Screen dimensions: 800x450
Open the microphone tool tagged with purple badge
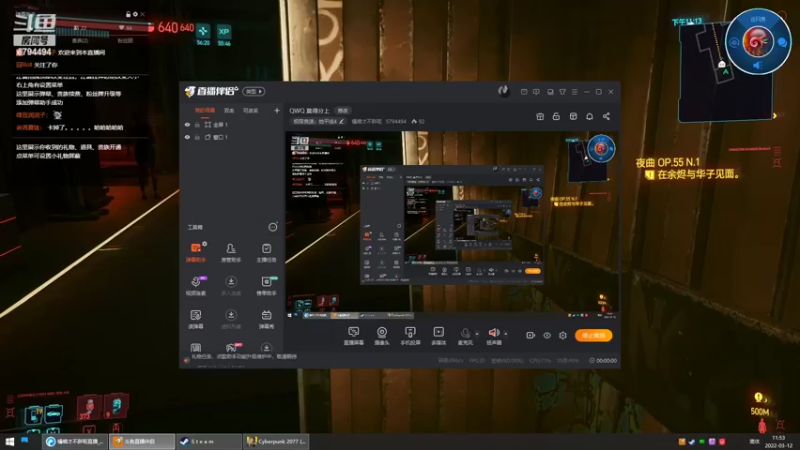(x=195, y=286)
